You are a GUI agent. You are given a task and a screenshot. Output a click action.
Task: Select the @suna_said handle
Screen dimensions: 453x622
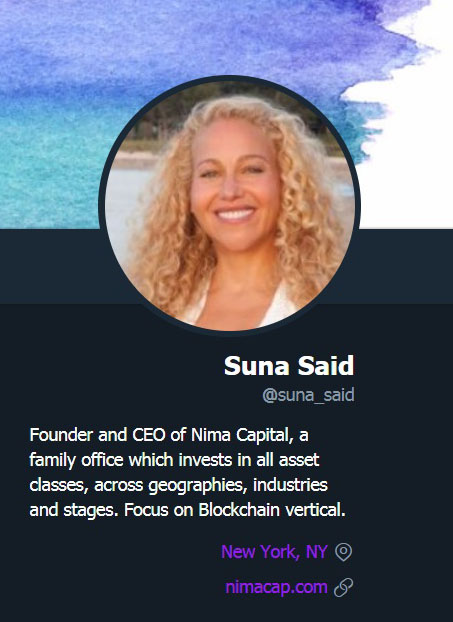308,395
